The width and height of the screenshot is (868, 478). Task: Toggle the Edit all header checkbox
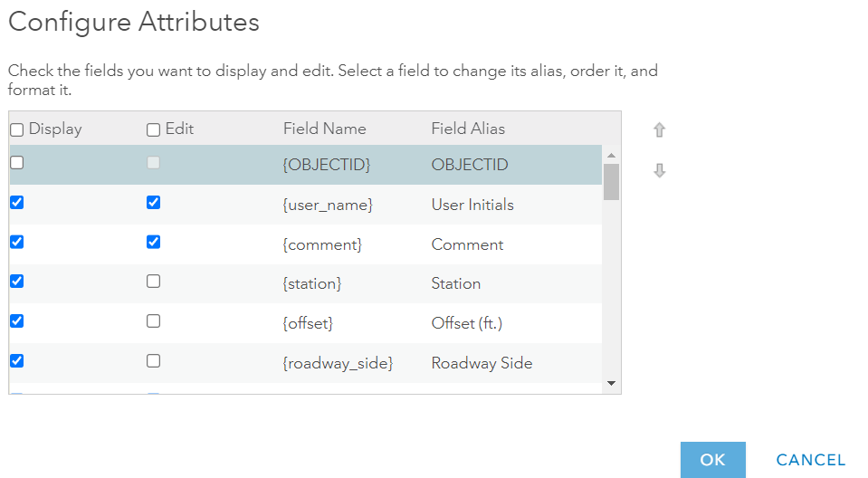pos(153,129)
